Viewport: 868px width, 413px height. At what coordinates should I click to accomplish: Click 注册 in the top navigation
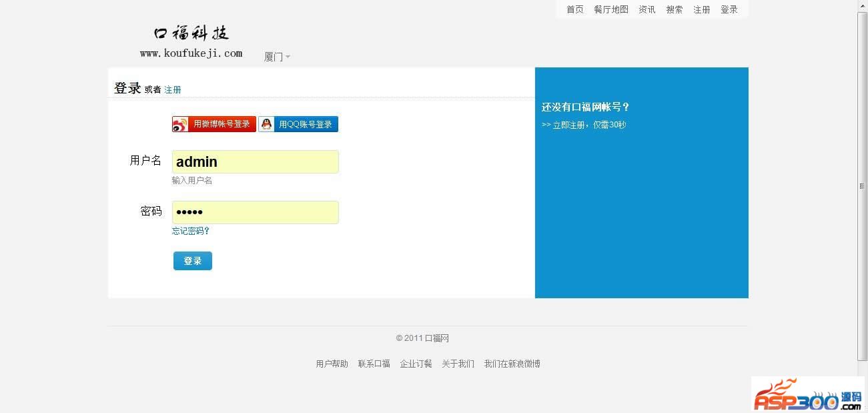[x=702, y=9]
